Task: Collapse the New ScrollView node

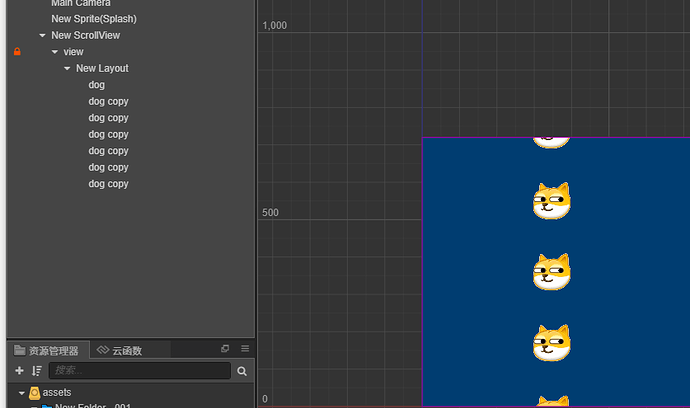Action: [42, 35]
